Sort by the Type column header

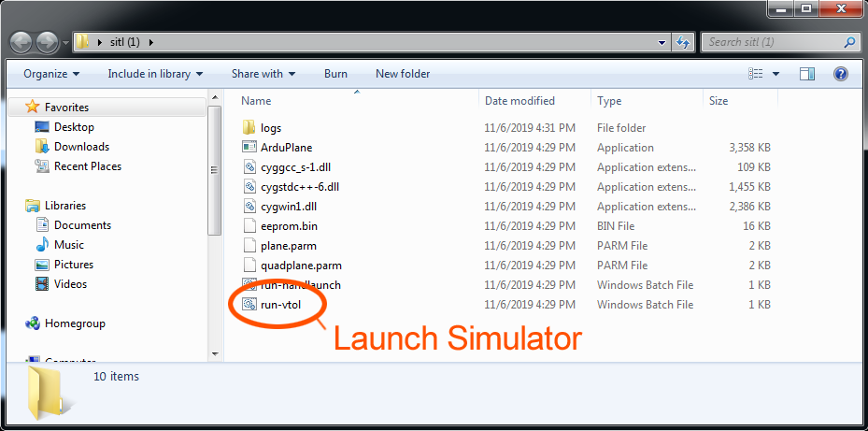609,101
